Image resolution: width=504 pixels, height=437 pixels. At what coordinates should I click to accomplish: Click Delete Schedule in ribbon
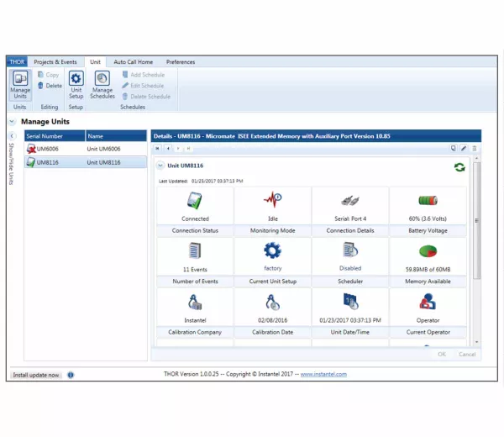[146, 97]
